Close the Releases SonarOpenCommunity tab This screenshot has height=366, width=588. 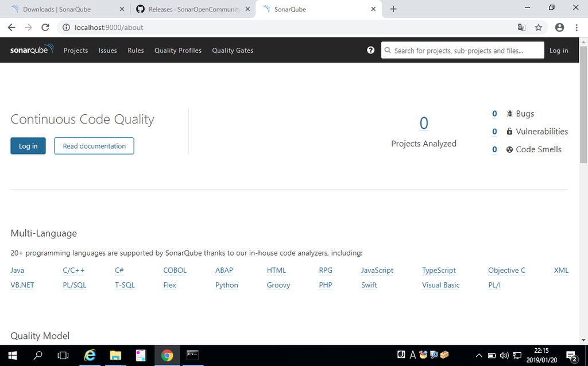(x=247, y=9)
